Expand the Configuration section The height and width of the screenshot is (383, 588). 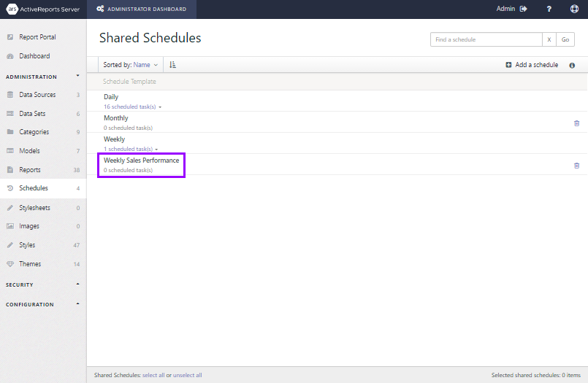pyautogui.click(x=77, y=304)
